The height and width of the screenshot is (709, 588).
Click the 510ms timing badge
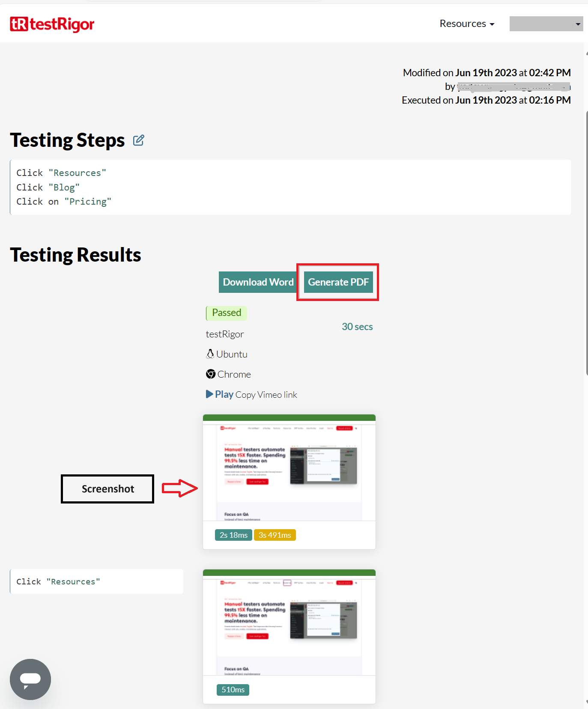click(x=233, y=690)
